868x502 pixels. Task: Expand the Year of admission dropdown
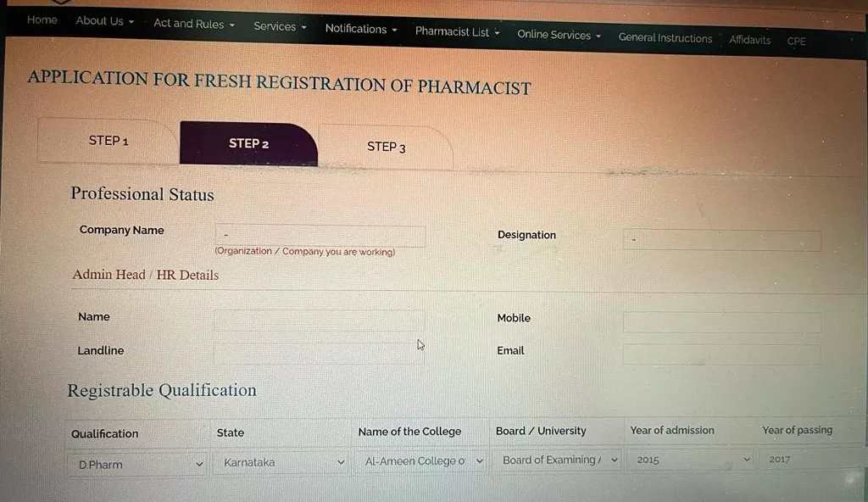pyautogui.click(x=690, y=460)
